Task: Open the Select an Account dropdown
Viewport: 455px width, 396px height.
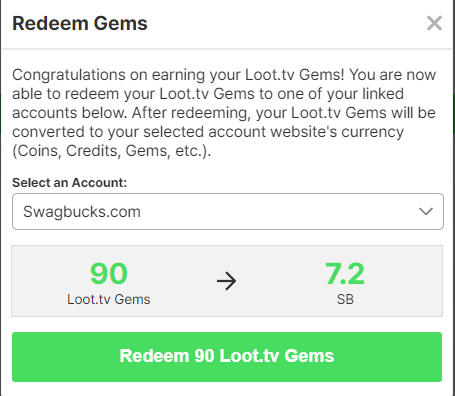Action: 228,211
